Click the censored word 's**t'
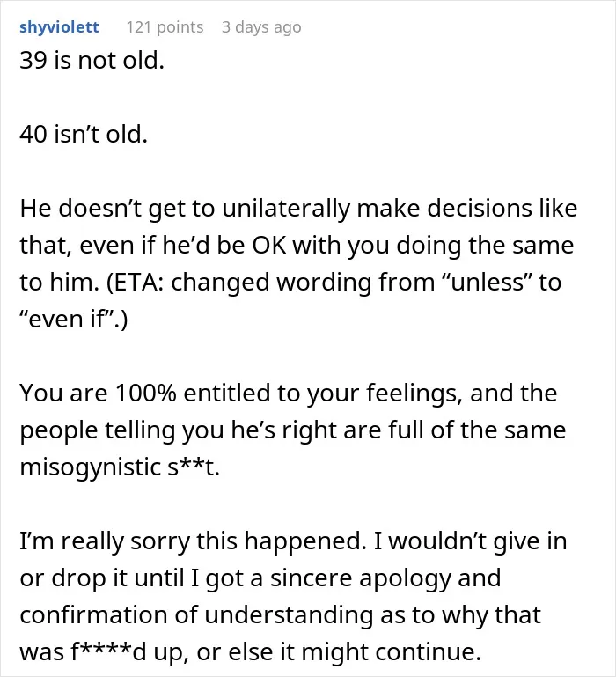Screen dimensions: 616x677 (191, 467)
